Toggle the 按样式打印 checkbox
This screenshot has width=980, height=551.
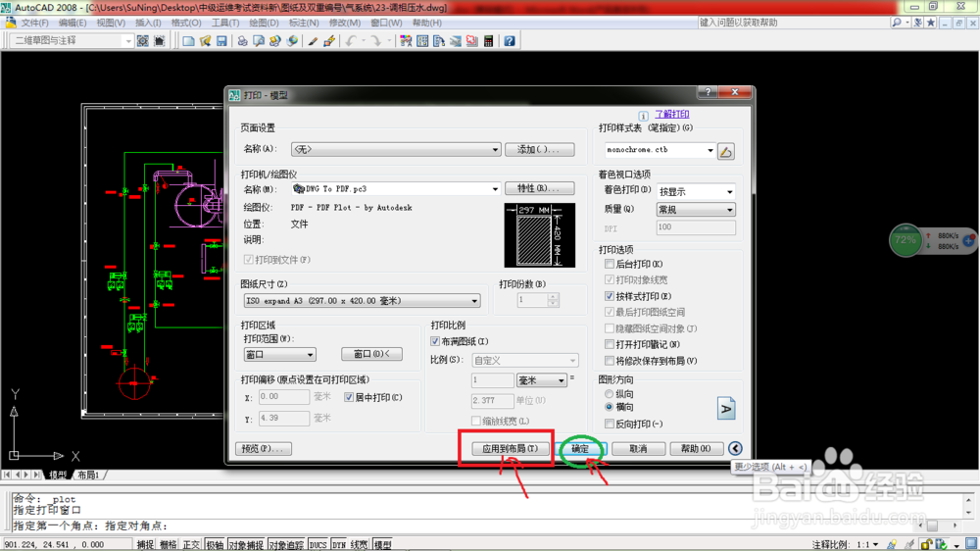point(610,296)
